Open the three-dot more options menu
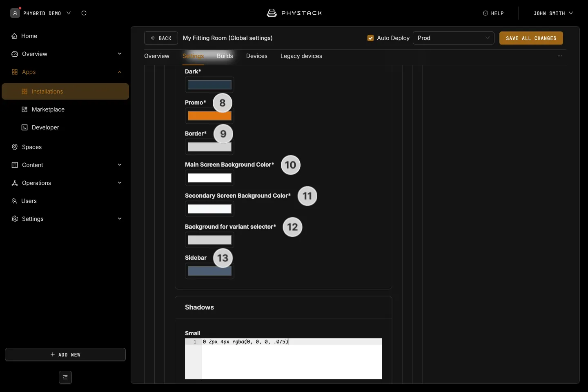 tap(560, 56)
